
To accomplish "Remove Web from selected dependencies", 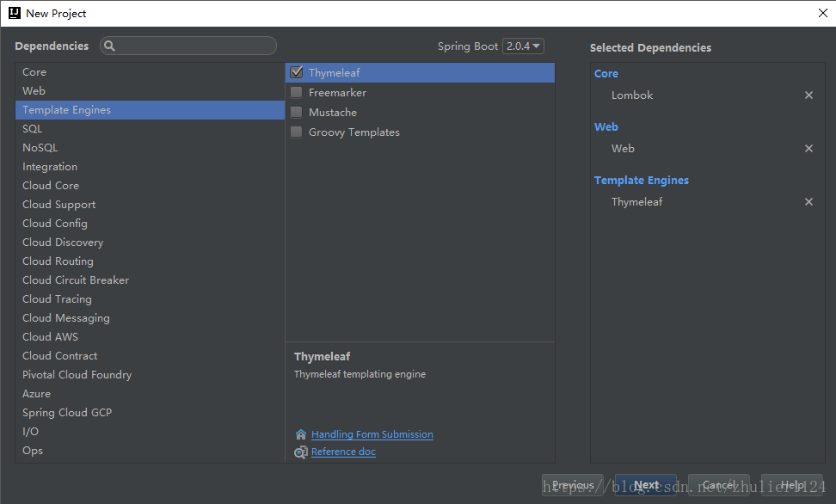I will click(x=808, y=149).
